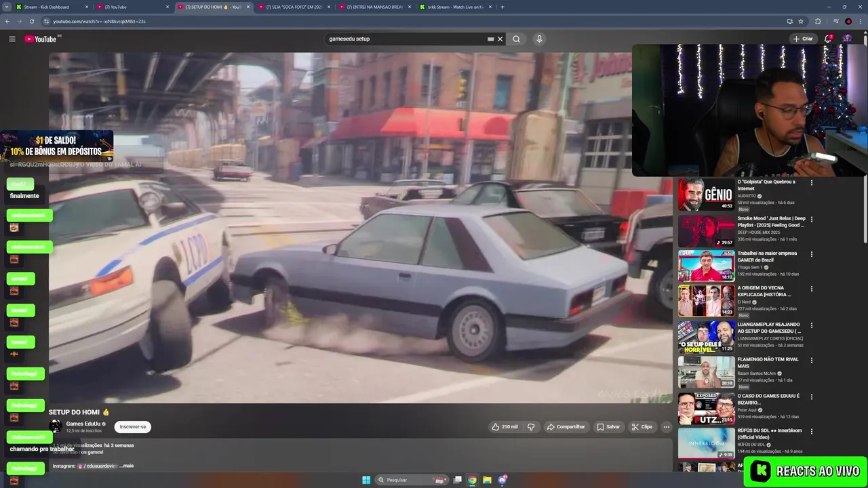Click the search magnifier button
This screenshot has width=868, height=488.
[x=516, y=39]
